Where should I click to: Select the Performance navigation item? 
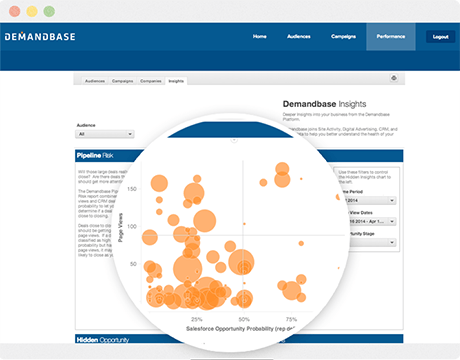(x=391, y=37)
